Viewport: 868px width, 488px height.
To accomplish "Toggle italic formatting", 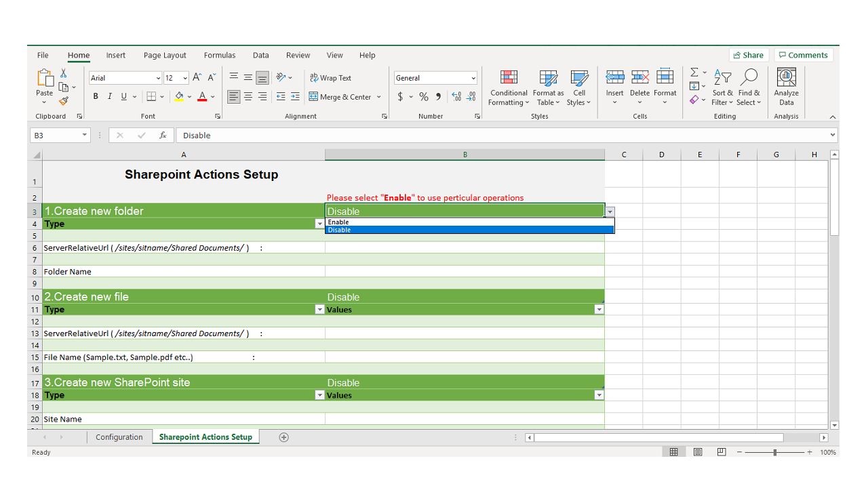I will pyautogui.click(x=110, y=97).
